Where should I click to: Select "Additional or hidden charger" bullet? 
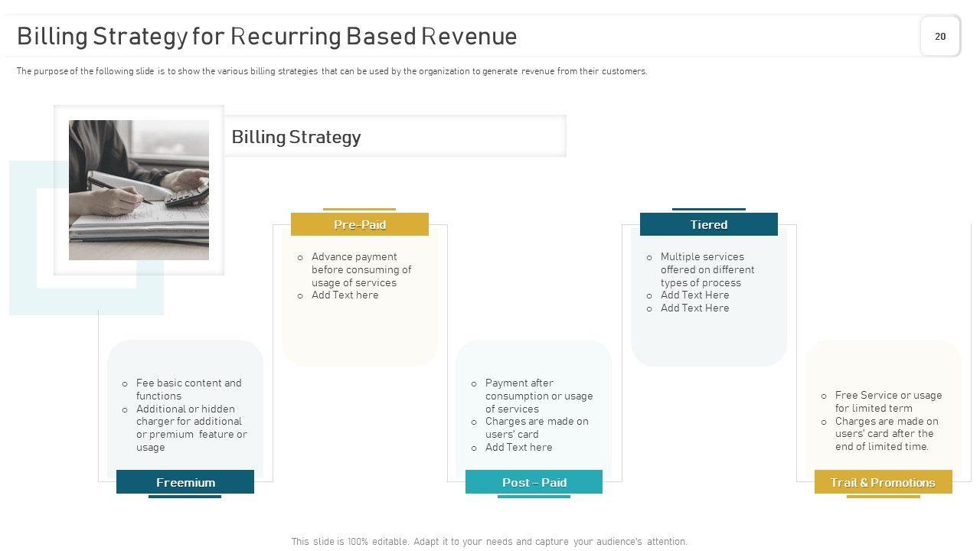[191, 428]
